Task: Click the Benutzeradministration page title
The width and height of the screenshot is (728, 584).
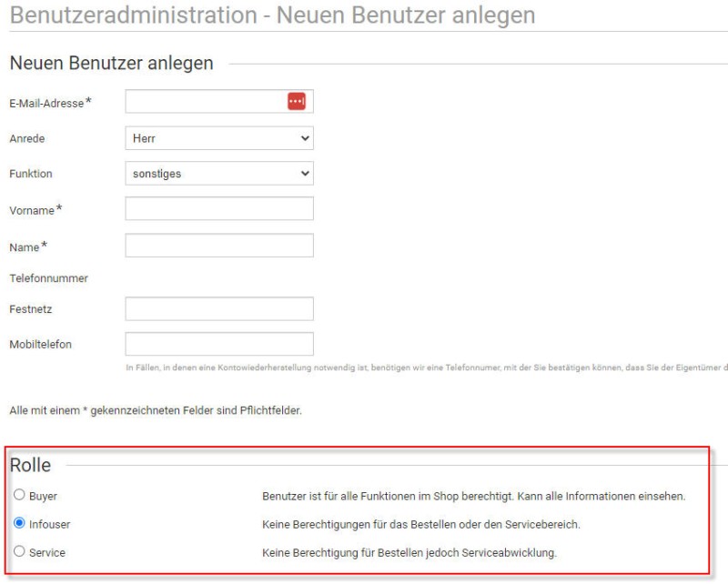Action: click(271, 15)
